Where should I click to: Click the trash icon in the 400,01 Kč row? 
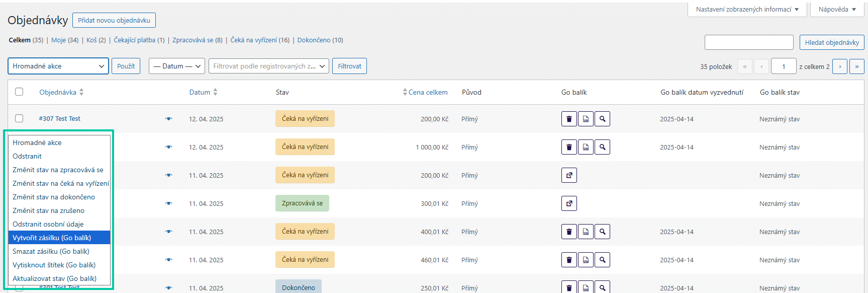569,232
